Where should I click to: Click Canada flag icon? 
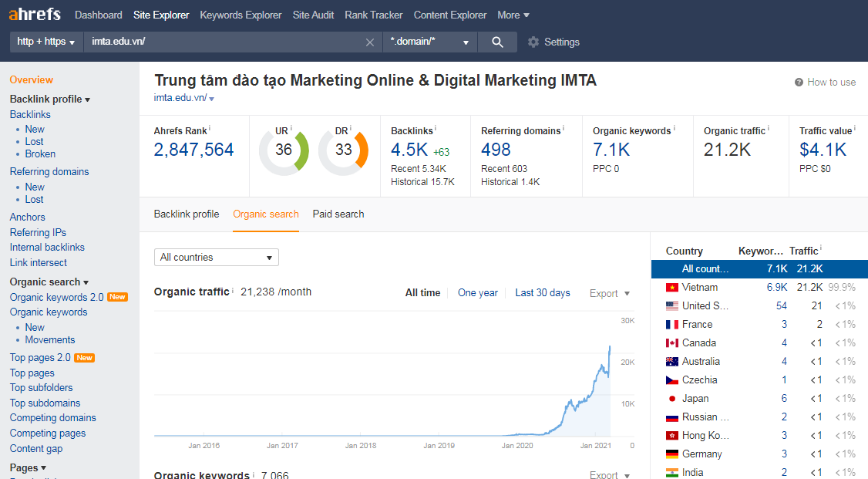[x=672, y=342]
